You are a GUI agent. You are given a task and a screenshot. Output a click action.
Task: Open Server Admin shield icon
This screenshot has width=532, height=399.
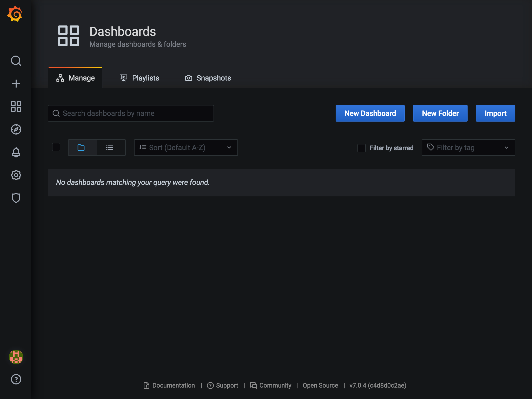click(x=16, y=198)
